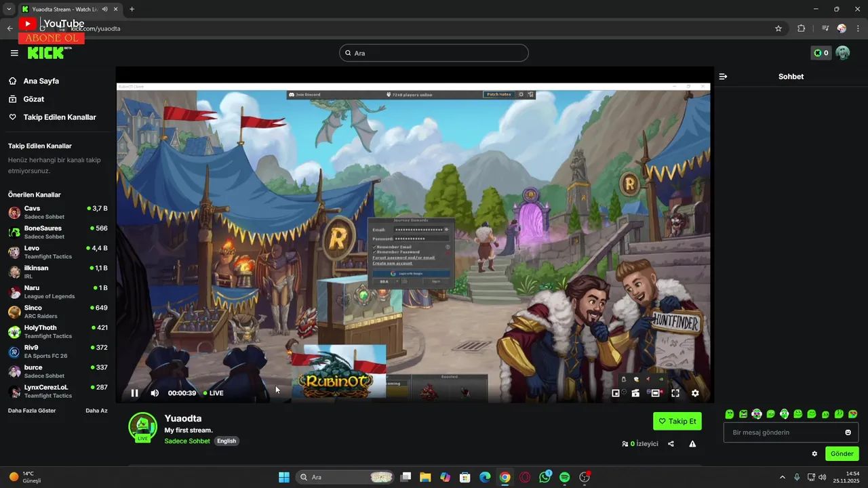Bookmark the page with star icon
Viewport: 868px width, 488px height.
click(778, 28)
